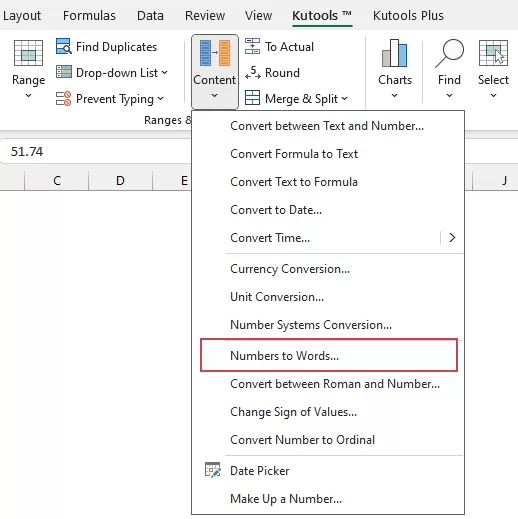Expand the Drop-down List arrow
Viewport: 518px width, 519px height.
(164, 72)
